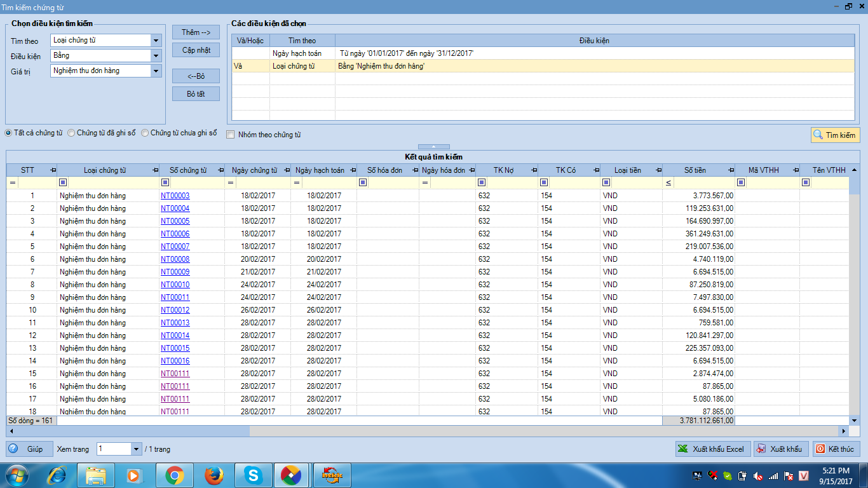868x488 pixels.
Task: Open the Tìm theo dropdown
Action: (156, 41)
